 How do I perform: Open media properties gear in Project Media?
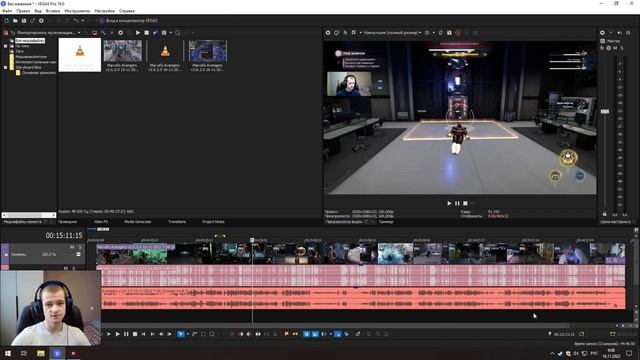[x=120, y=33]
